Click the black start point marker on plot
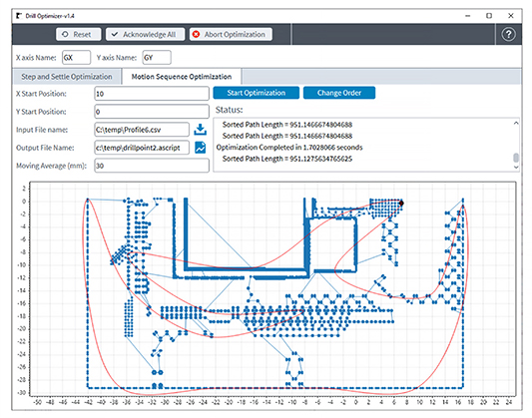The height and width of the screenshot is (418, 532). [401, 204]
